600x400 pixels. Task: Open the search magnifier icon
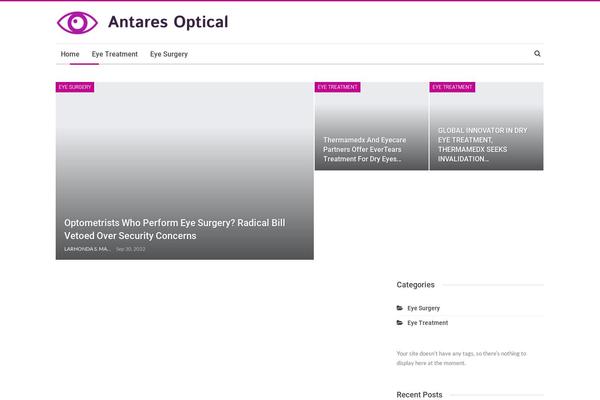click(x=537, y=54)
